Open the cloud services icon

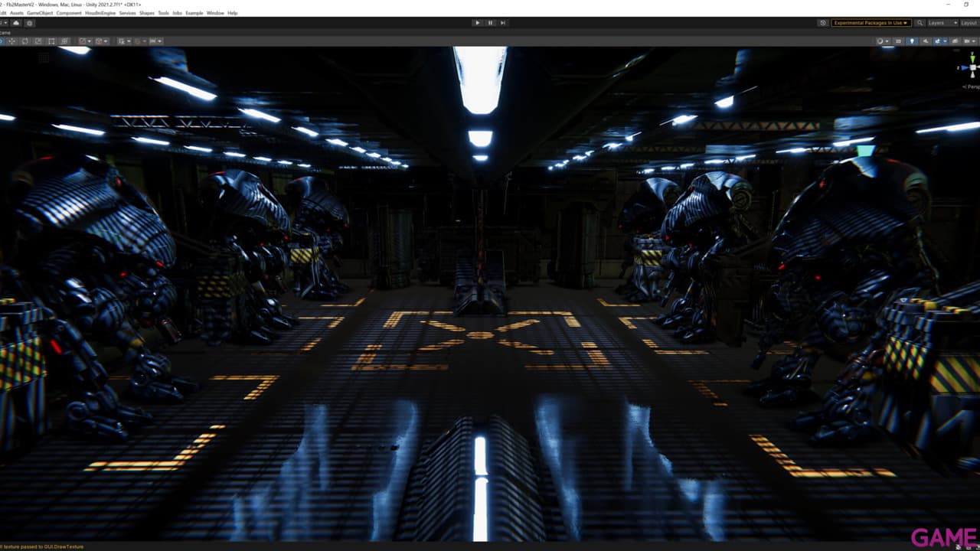pos(16,23)
